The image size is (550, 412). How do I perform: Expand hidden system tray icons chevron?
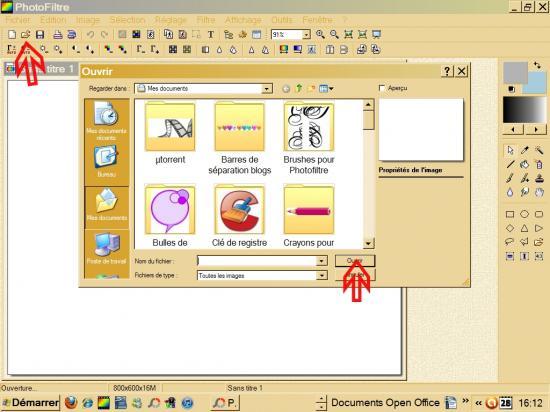coord(478,403)
